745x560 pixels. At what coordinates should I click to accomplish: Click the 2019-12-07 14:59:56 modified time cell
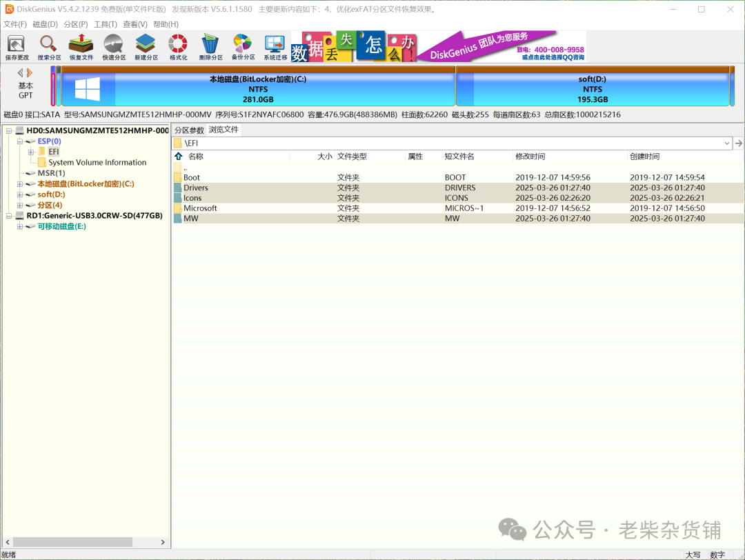(553, 177)
